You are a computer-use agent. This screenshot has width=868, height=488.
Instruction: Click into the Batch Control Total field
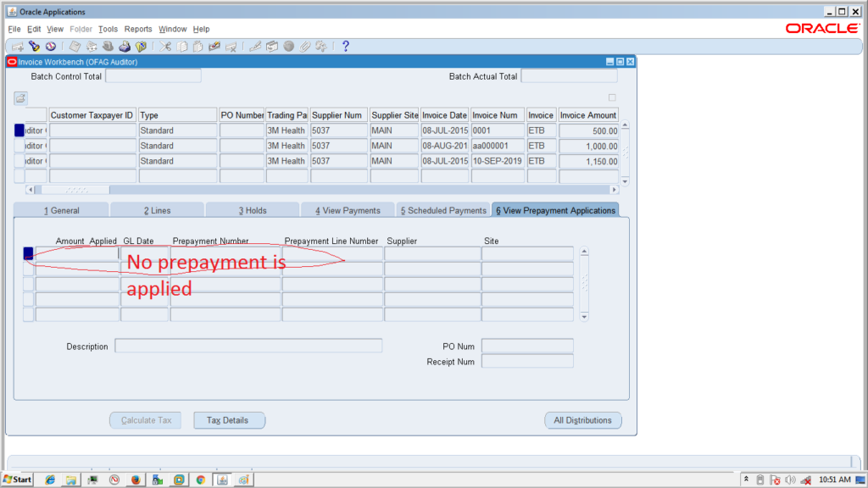pyautogui.click(x=153, y=76)
